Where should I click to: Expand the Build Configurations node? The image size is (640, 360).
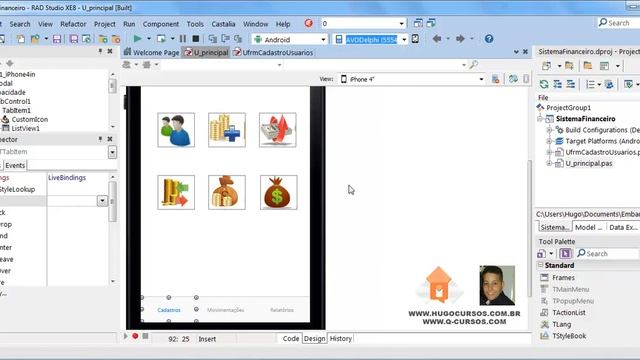549,130
